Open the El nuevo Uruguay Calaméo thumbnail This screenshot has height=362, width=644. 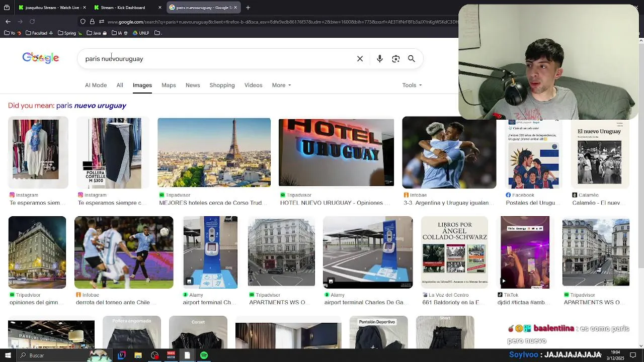point(599,153)
